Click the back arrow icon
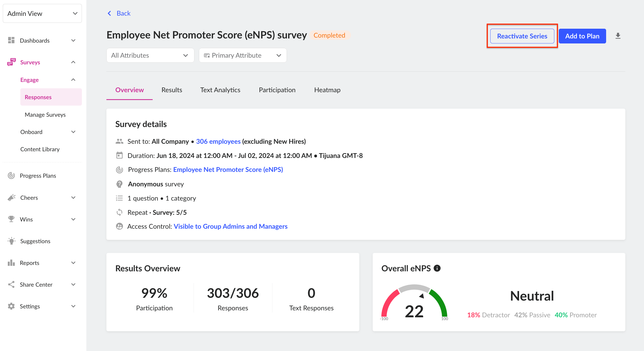 coord(109,13)
